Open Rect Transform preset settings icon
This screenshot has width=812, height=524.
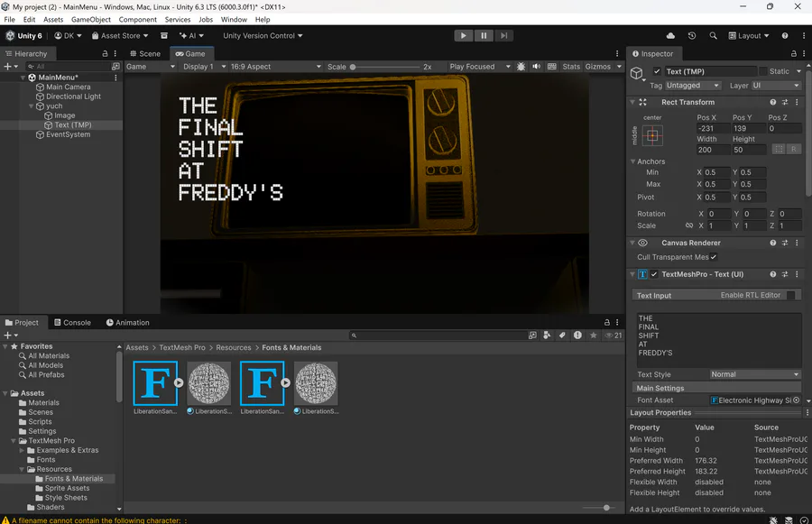tap(785, 102)
